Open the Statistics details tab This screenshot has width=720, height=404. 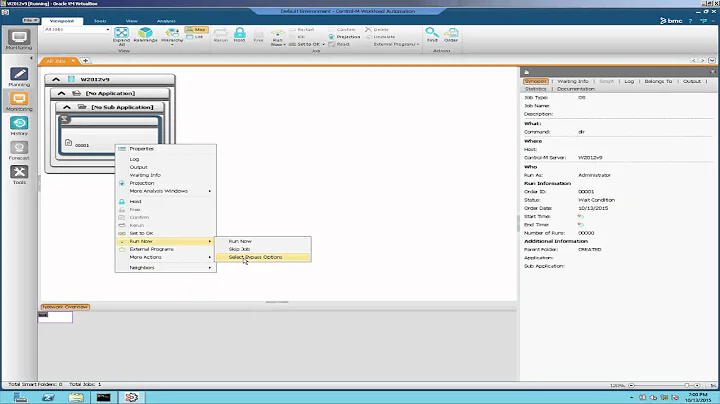(x=535, y=89)
